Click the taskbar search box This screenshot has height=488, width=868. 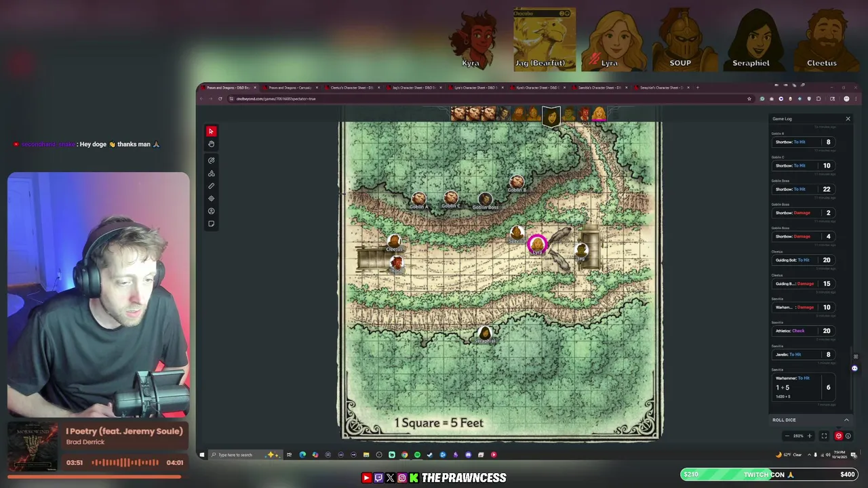(x=245, y=455)
